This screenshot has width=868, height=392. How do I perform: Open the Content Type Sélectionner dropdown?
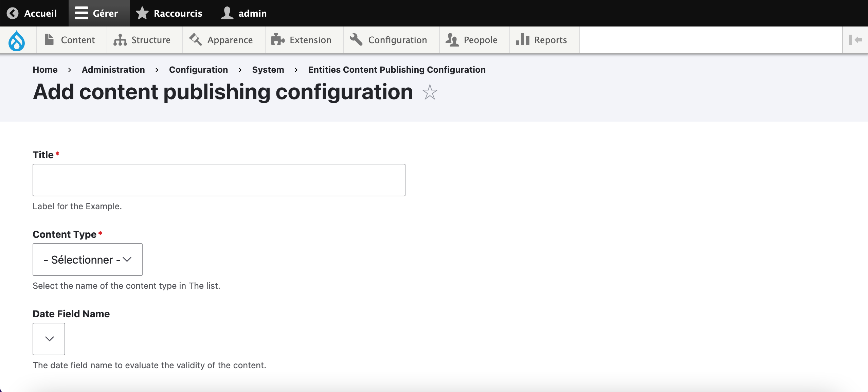88,260
